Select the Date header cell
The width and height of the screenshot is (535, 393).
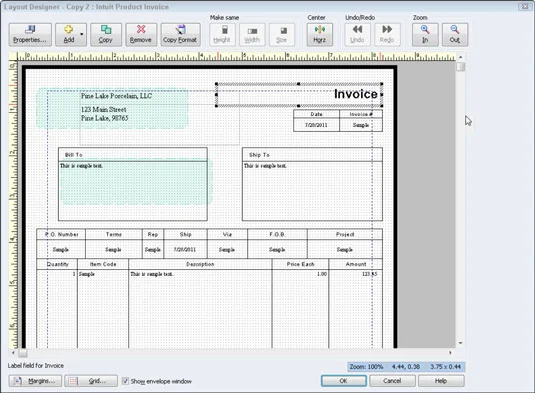click(316, 114)
